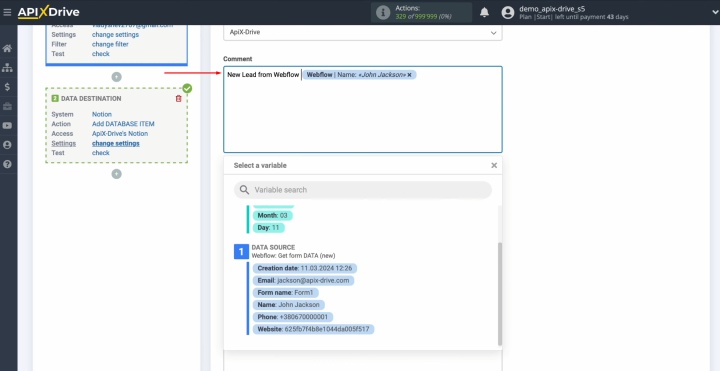Open billing dollar icon in sidebar
The height and width of the screenshot is (371, 720).
[x=7, y=87]
